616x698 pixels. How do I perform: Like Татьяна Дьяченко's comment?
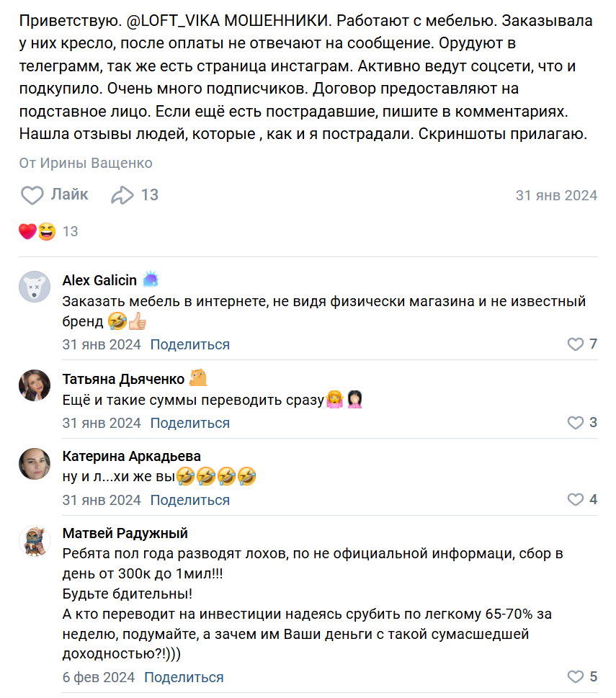point(575,422)
